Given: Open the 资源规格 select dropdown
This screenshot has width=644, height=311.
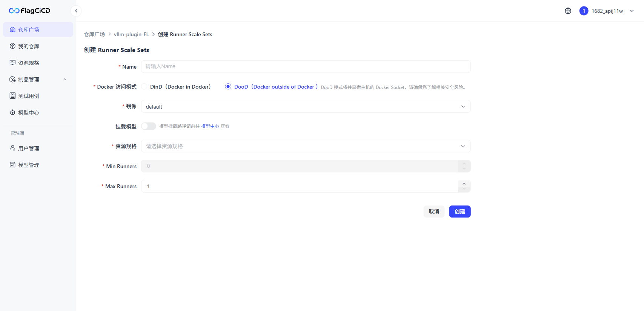Looking at the screenshot, I should [x=306, y=146].
